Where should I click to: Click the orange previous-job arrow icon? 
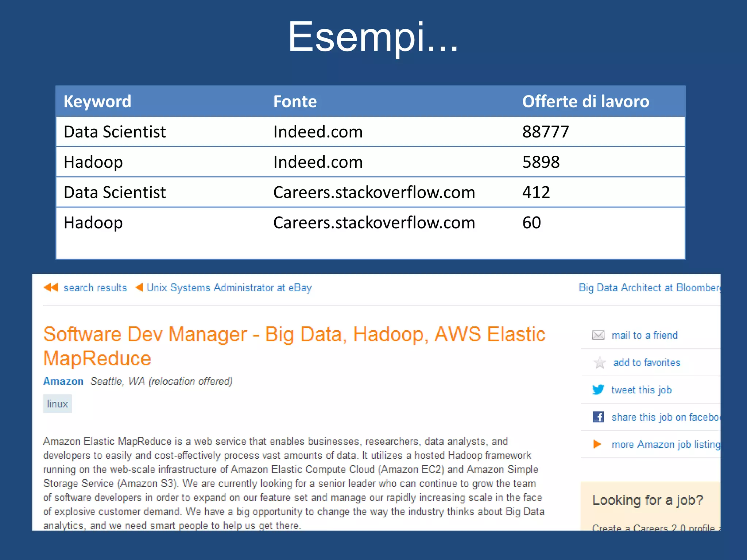tap(139, 287)
